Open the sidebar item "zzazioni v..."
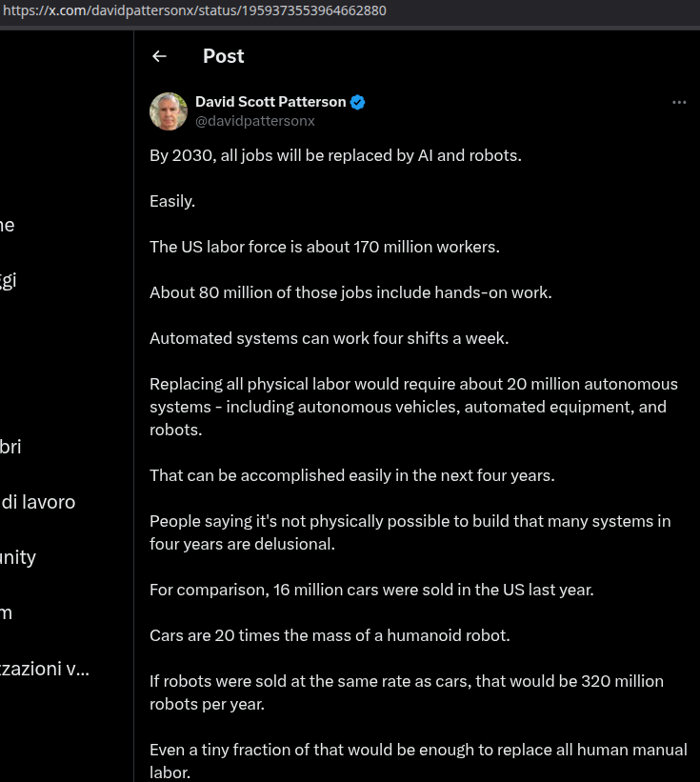 [45, 669]
